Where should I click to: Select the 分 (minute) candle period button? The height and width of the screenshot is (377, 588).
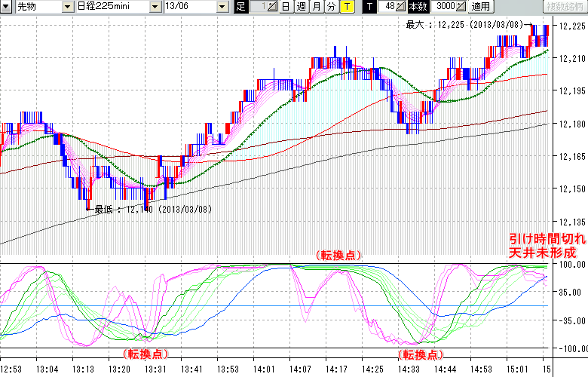click(x=331, y=7)
